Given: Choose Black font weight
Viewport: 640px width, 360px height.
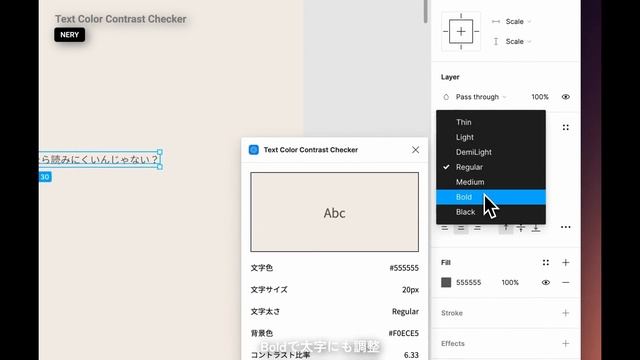Looking at the screenshot, I should pyautogui.click(x=491, y=212).
